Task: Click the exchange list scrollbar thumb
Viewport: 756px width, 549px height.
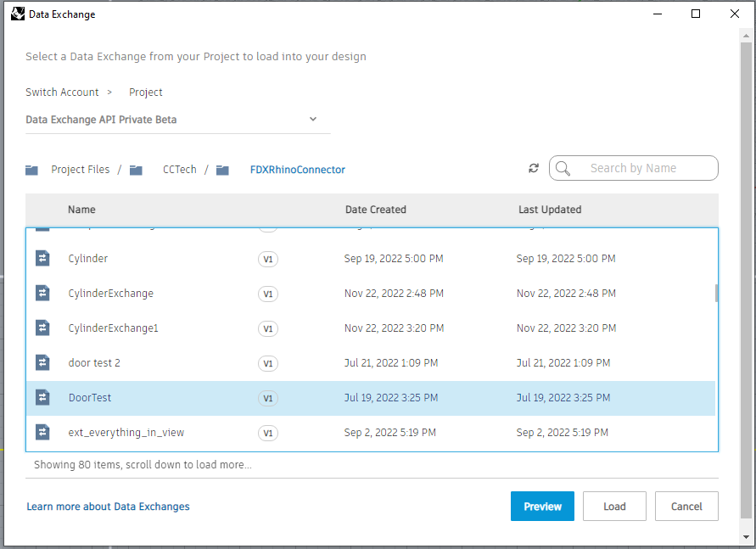Action: [x=716, y=293]
